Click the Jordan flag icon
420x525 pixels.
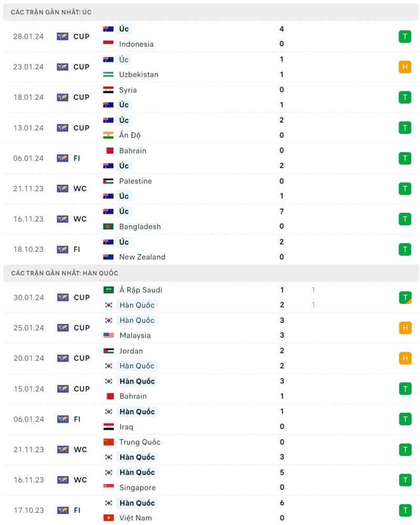click(108, 351)
